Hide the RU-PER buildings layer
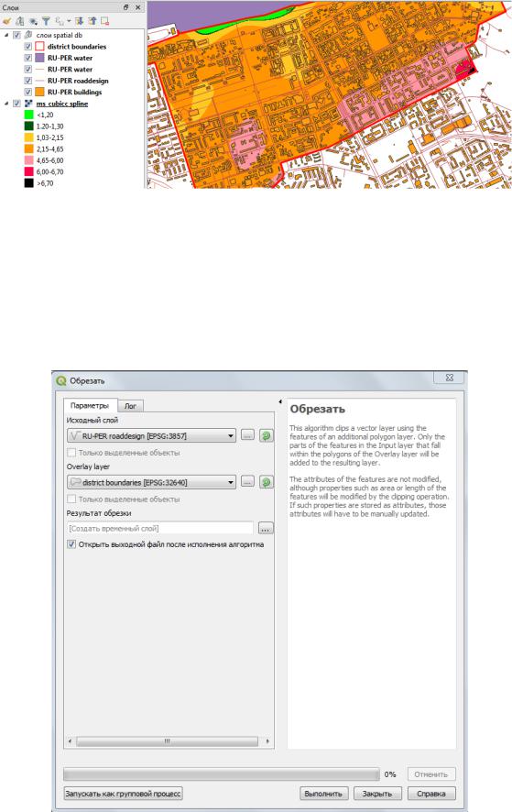 pyautogui.click(x=28, y=93)
